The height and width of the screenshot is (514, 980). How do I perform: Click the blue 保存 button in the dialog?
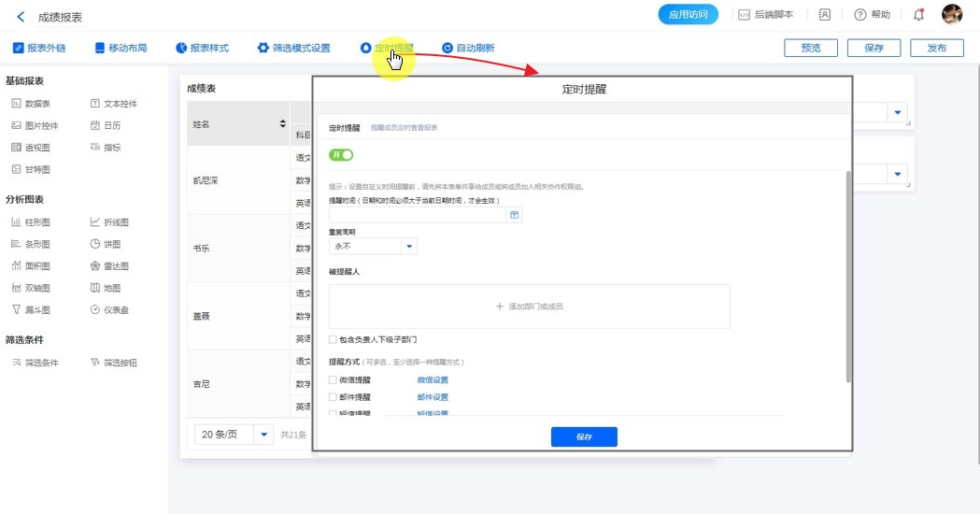point(584,437)
